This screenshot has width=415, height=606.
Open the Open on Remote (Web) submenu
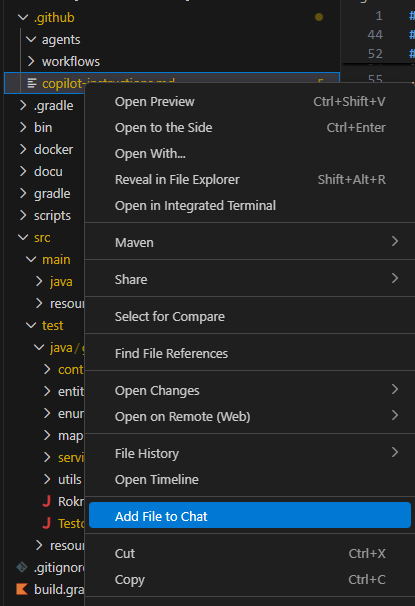click(x=250, y=416)
